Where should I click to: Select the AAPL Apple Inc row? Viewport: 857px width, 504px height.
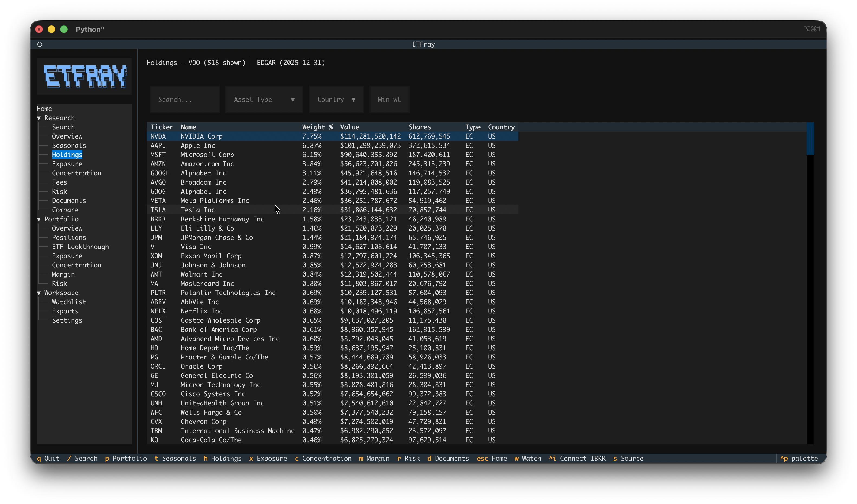tap(333, 145)
